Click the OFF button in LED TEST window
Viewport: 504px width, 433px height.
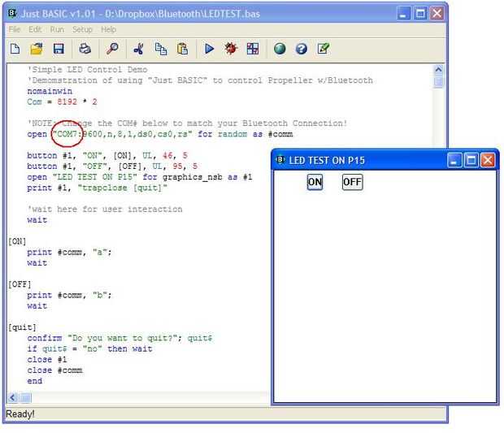click(352, 182)
